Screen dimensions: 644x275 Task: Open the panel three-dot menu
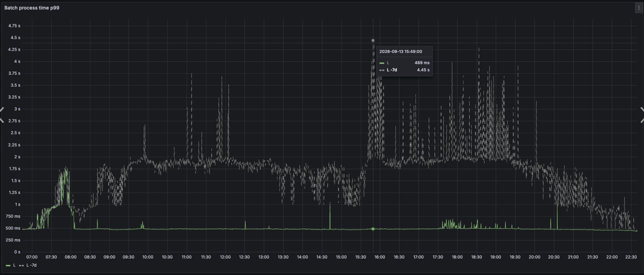[639, 8]
